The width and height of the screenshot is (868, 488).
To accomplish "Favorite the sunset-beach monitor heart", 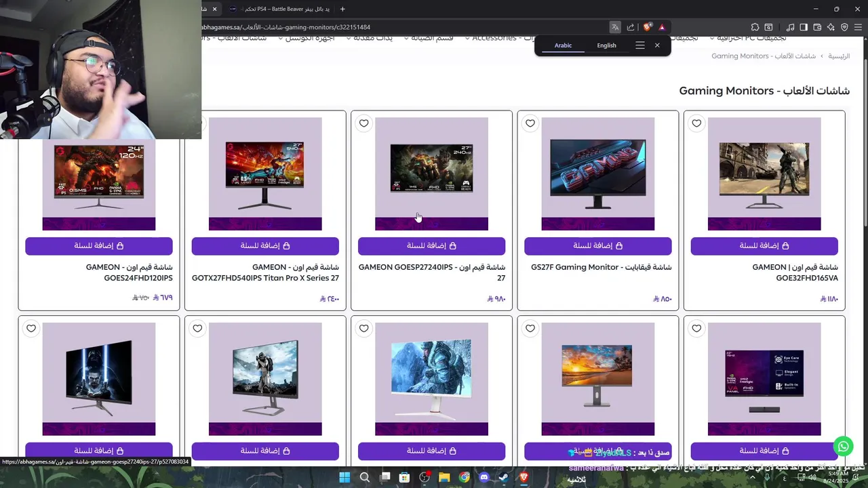I will (530, 329).
